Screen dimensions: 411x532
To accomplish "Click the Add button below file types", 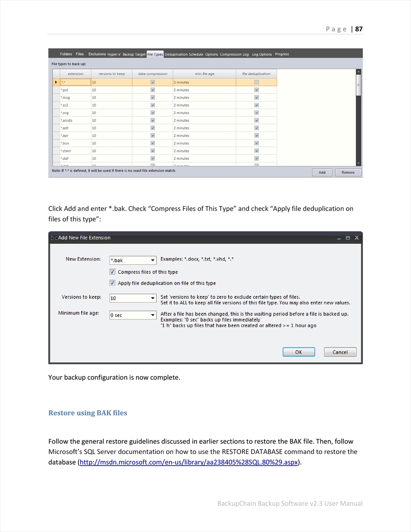I will (x=322, y=172).
